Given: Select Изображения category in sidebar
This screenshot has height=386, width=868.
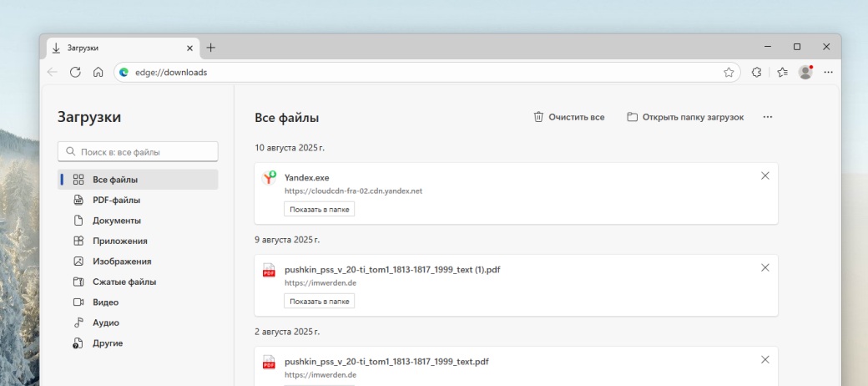Looking at the screenshot, I should [121, 262].
